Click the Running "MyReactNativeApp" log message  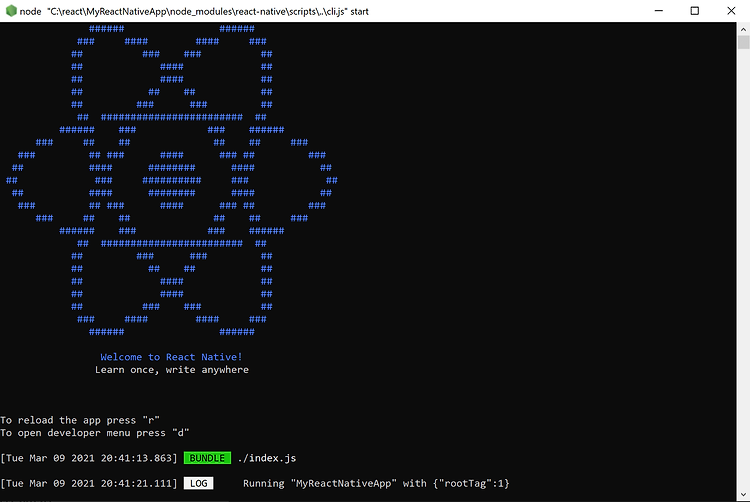(376, 483)
